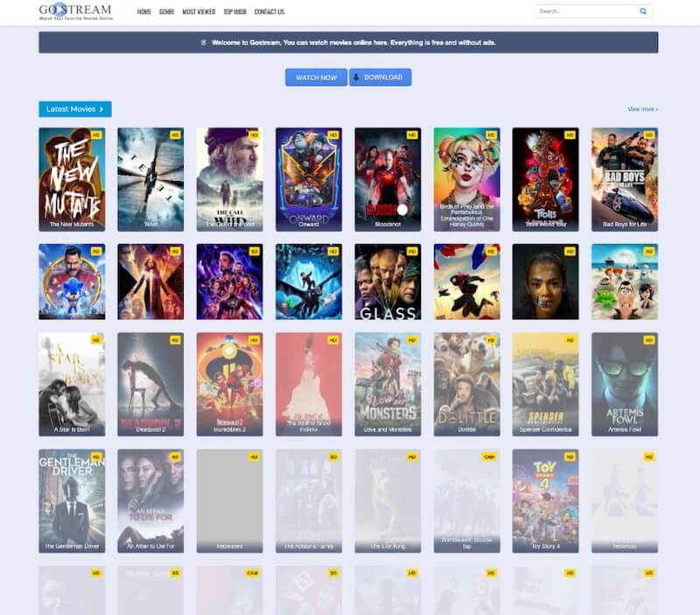Image resolution: width=700 pixels, height=615 pixels.
Task: Click chevron arrow on Latest Movies
Action: [101, 109]
